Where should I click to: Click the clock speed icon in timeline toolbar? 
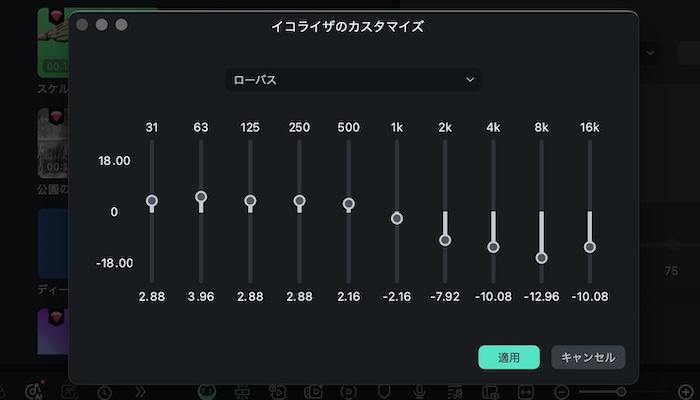[104, 392]
